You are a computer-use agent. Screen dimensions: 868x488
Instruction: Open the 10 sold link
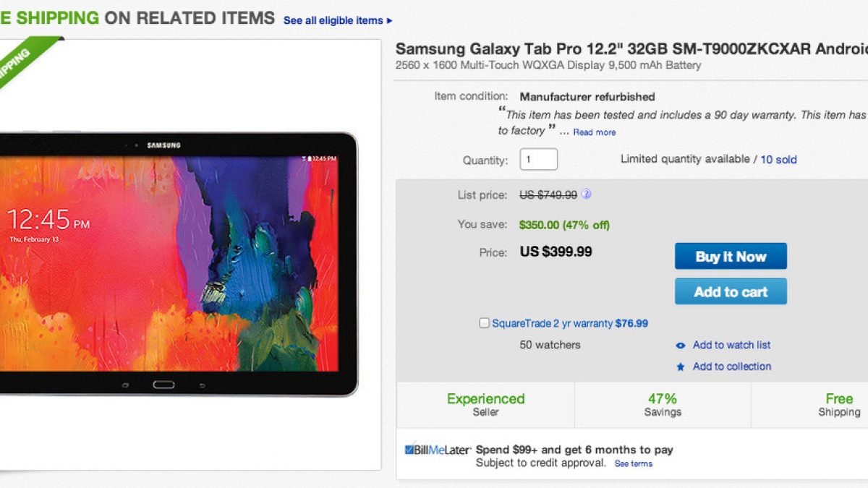point(778,160)
